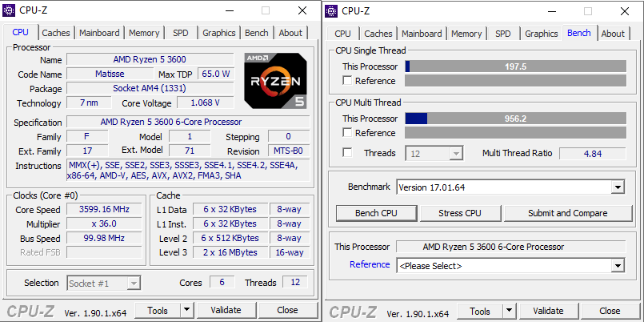Open Tools dropdown arrow in right window
This screenshot has width=644, height=322.
click(x=510, y=311)
